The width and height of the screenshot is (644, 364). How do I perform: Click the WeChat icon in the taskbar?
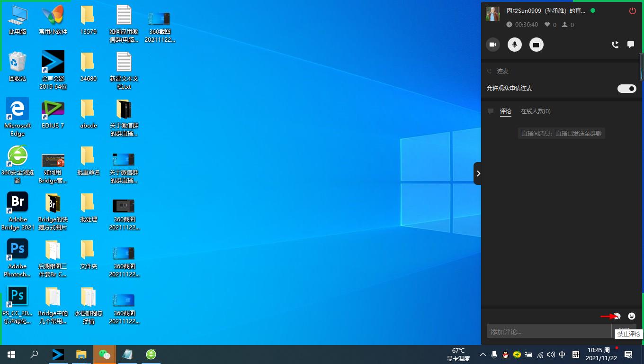104,354
